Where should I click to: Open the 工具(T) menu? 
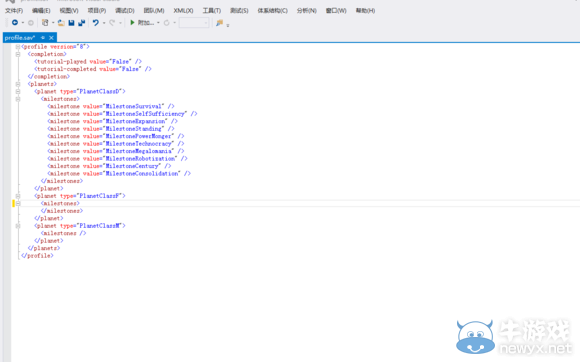pyautogui.click(x=212, y=10)
